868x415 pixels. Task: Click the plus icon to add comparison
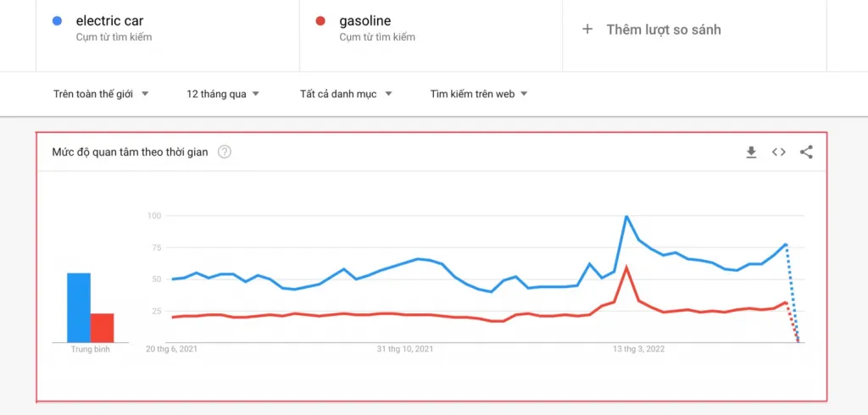[587, 30]
